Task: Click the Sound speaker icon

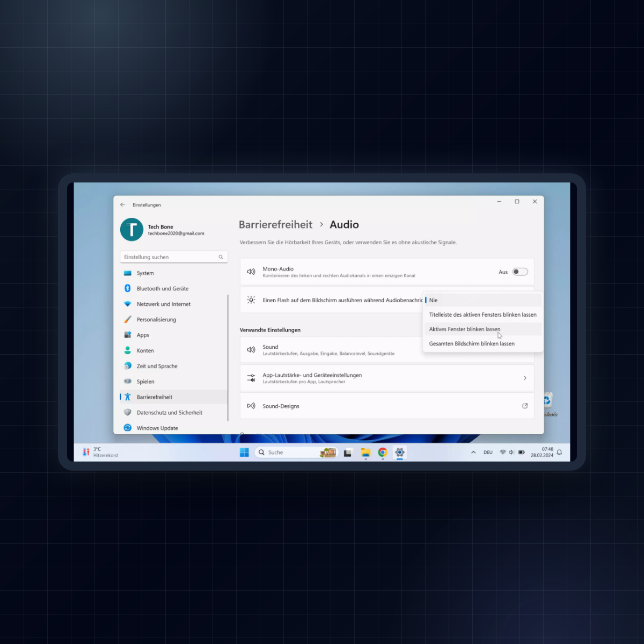Action: point(251,350)
